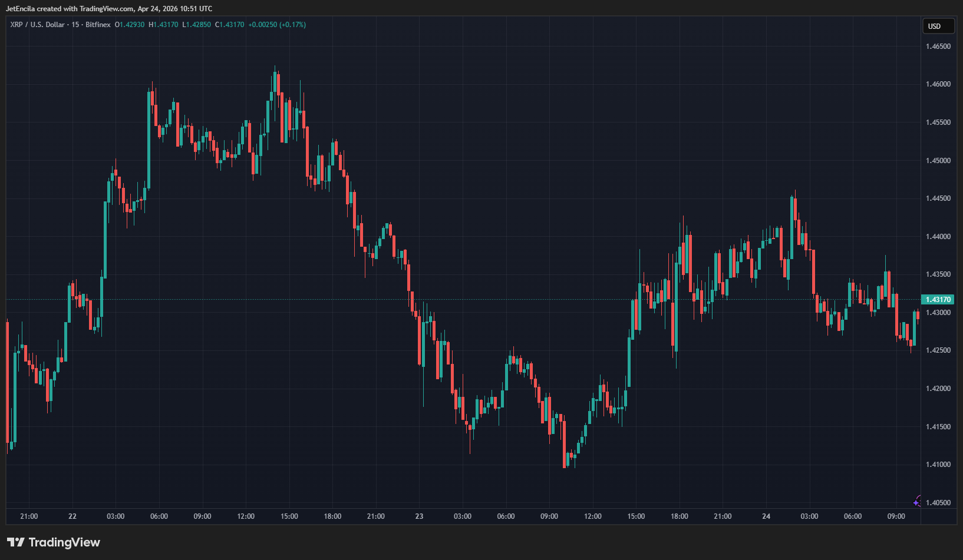Click the date 22 on time axis
The height and width of the screenshot is (560, 963).
coord(72,516)
